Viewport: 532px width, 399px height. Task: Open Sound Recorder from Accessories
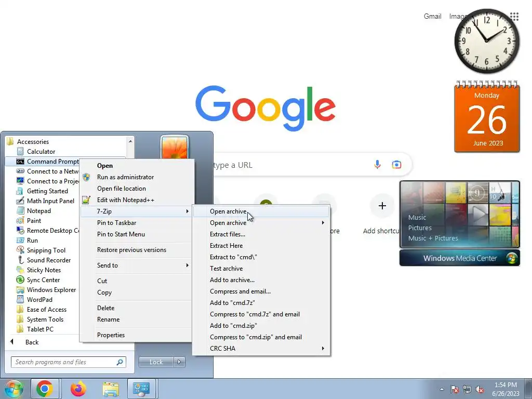(48, 260)
